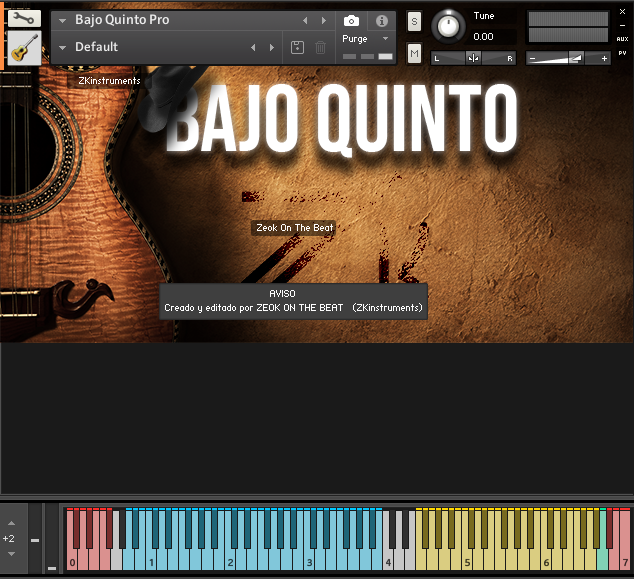Toggle the AUX sends button
Image resolution: width=634 pixels, height=579 pixels.
[622, 39]
